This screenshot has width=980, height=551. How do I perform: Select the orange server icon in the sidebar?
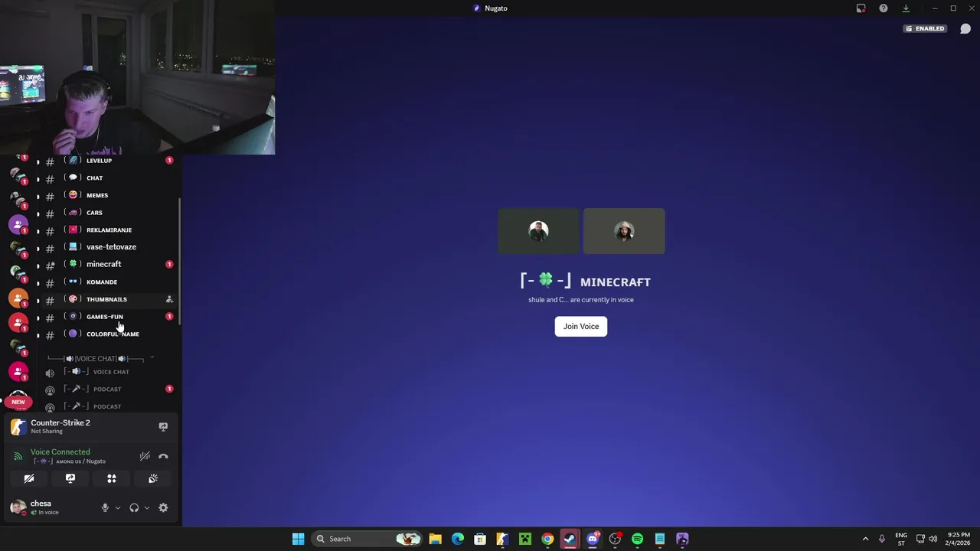(x=18, y=298)
